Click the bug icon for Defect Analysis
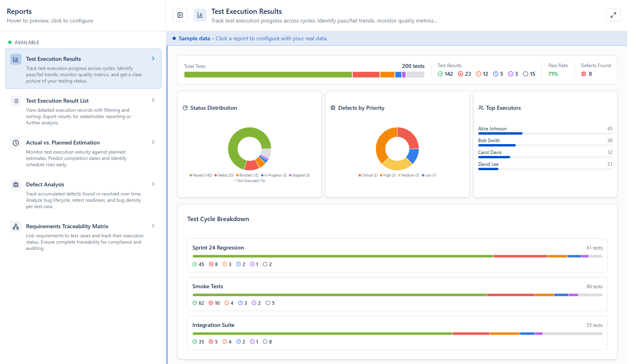This screenshot has width=641, height=364. pyautogui.click(x=16, y=185)
